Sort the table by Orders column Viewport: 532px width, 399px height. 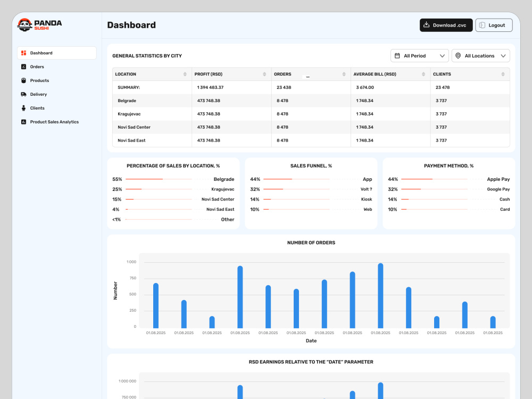pos(344,74)
